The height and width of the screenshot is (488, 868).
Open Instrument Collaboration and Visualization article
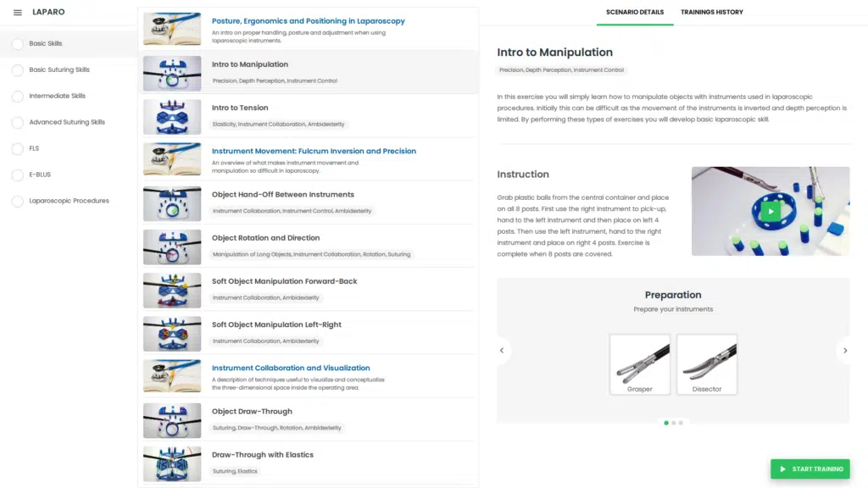point(291,368)
